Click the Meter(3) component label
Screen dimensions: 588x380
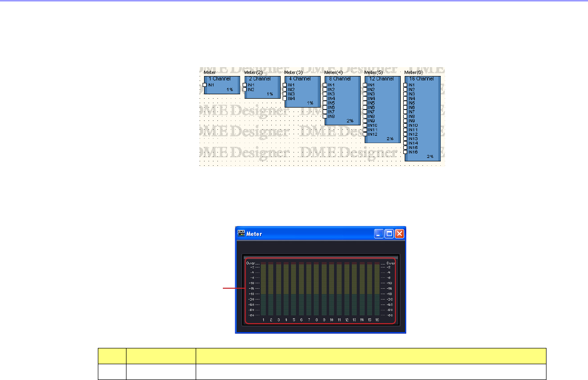point(294,72)
